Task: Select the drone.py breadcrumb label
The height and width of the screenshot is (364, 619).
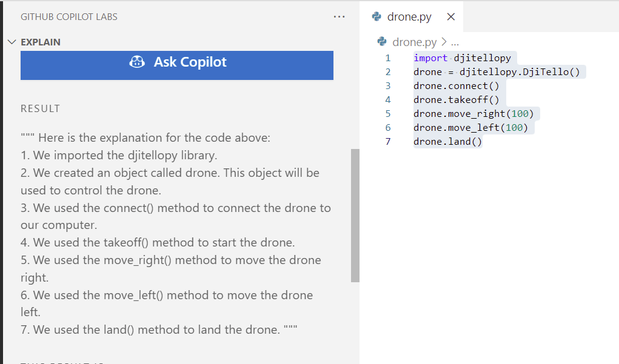Action: tap(414, 42)
